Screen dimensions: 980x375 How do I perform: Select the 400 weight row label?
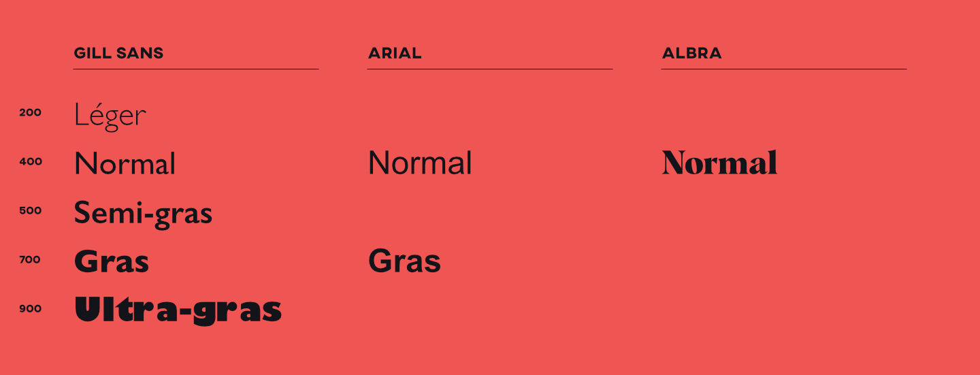click(x=31, y=162)
